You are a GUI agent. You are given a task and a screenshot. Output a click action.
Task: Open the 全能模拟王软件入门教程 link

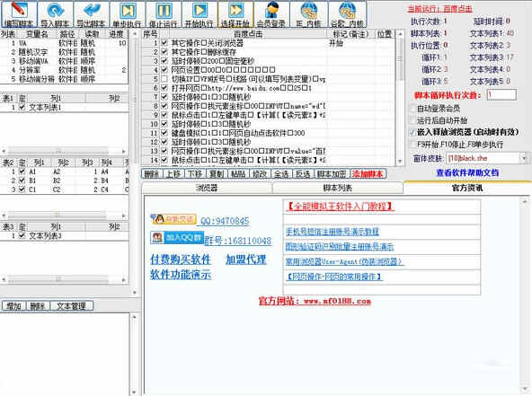pyautogui.click(x=340, y=207)
